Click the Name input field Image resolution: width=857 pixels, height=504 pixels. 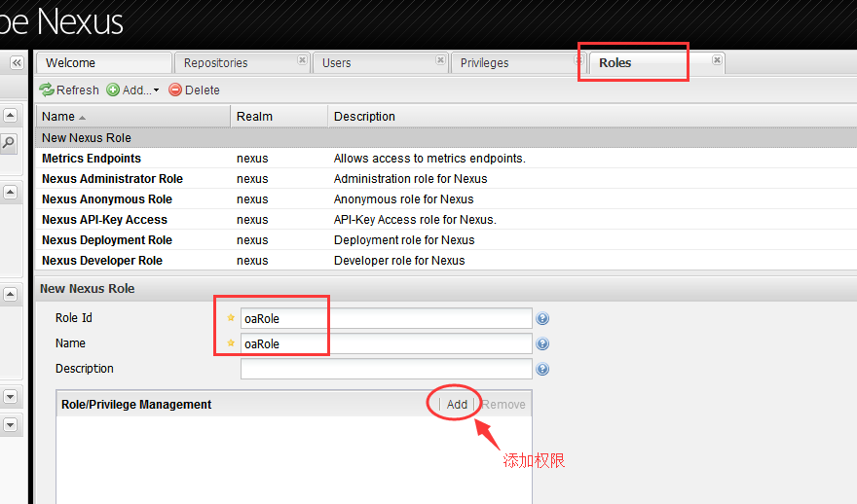(386, 343)
